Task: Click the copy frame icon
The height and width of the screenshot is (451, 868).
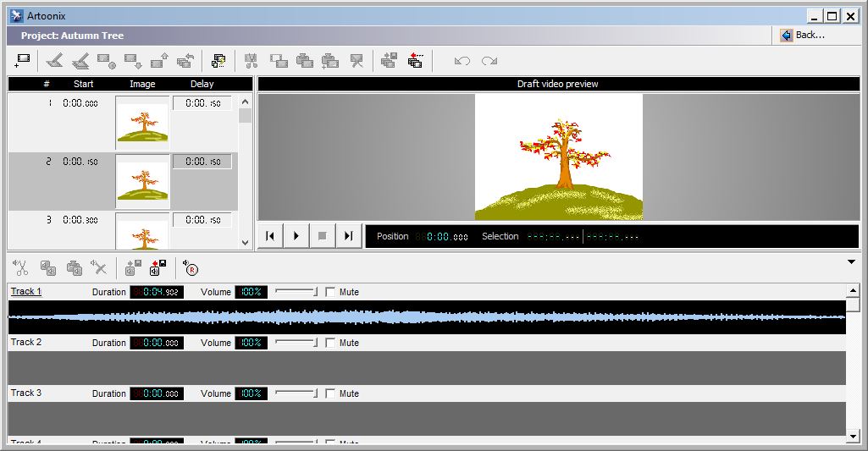Action: (279, 60)
